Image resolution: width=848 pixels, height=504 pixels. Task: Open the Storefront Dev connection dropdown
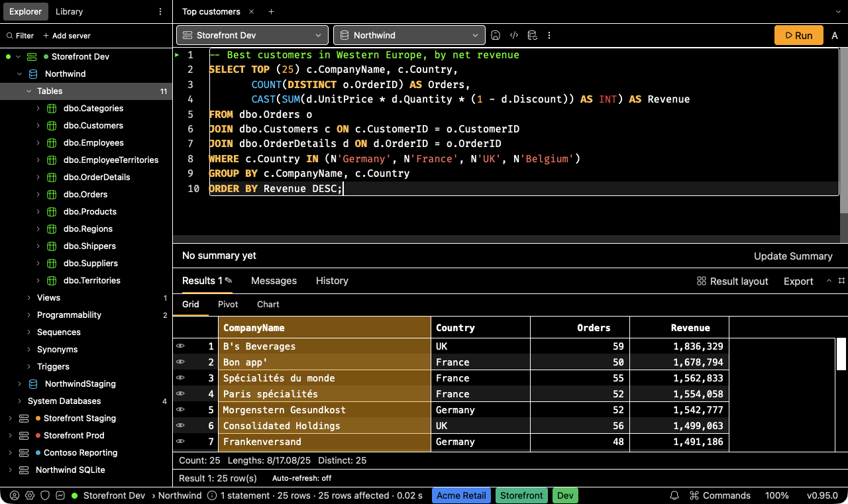pos(252,35)
